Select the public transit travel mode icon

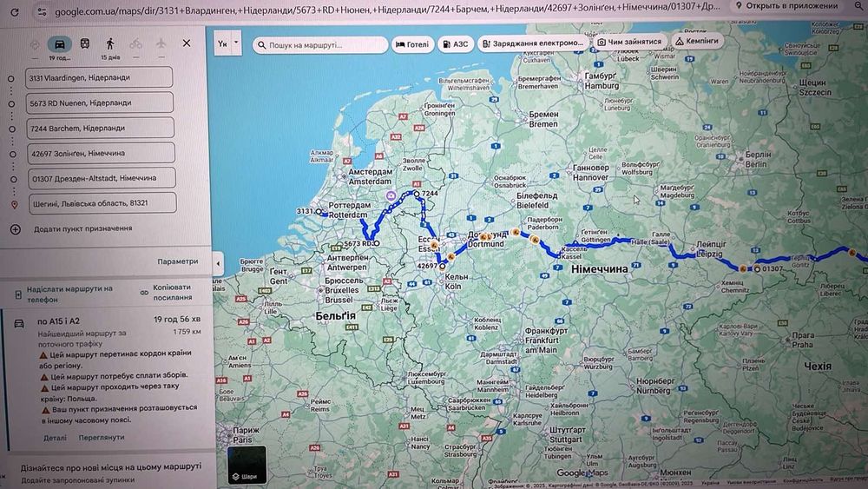click(85, 43)
